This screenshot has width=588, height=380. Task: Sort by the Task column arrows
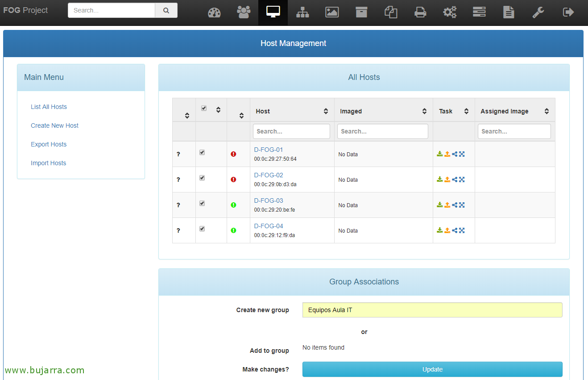tap(466, 111)
